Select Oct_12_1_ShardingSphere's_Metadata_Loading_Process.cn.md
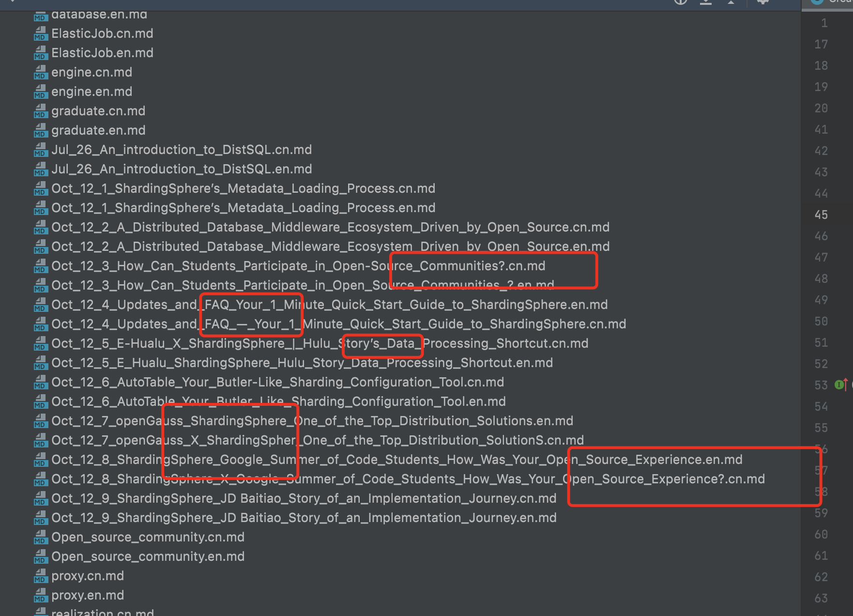 pyautogui.click(x=243, y=188)
